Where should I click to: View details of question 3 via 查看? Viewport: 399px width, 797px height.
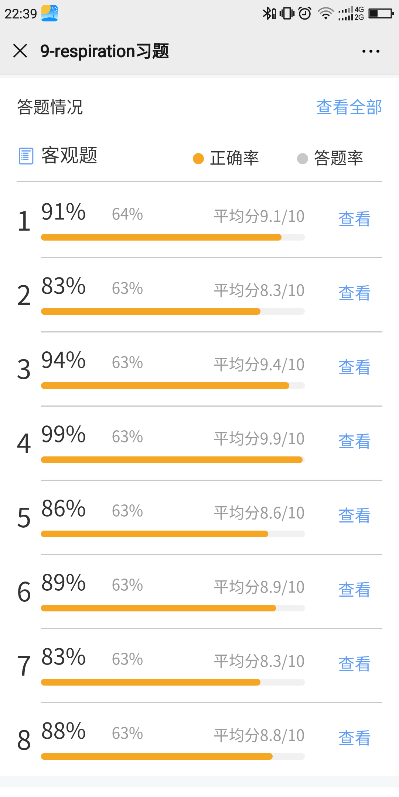pos(354,367)
